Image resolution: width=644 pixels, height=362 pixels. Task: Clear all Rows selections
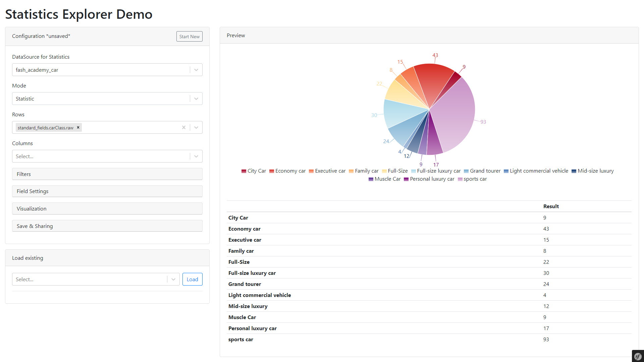(x=183, y=127)
